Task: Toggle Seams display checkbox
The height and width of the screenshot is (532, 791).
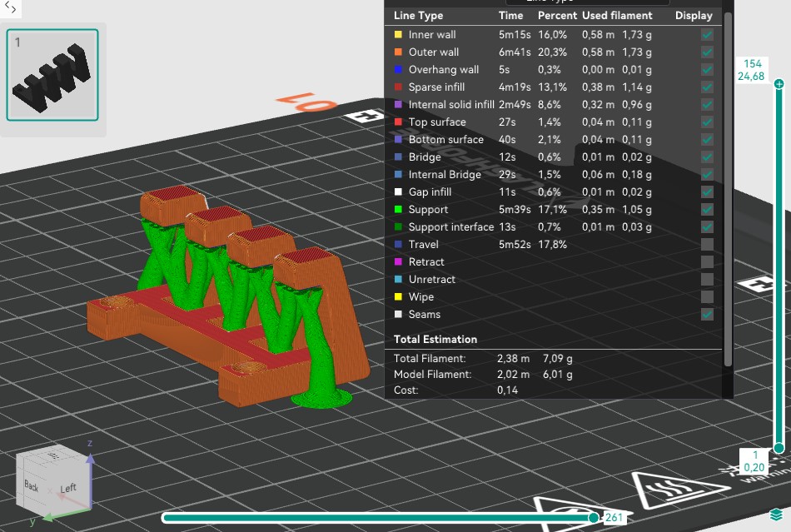Action: 707,314
